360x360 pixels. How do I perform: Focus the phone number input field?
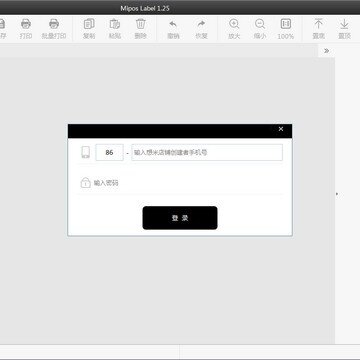[x=207, y=153]
